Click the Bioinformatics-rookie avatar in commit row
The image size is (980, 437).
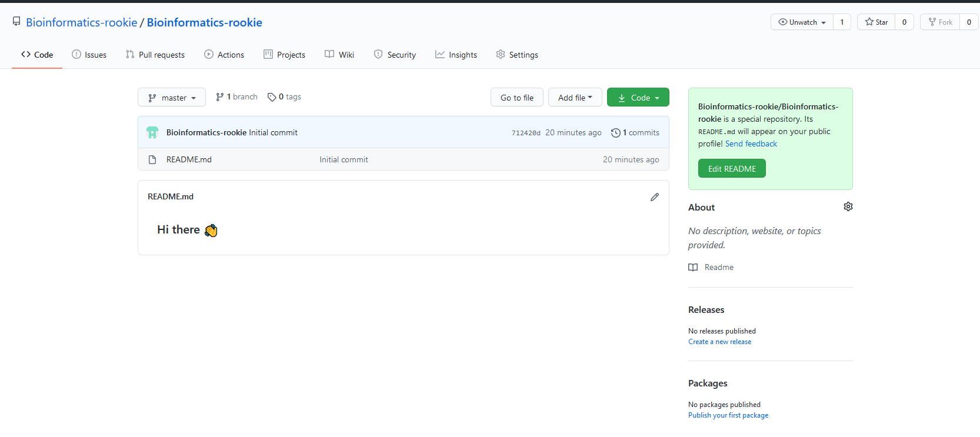[x=152, y=132]
